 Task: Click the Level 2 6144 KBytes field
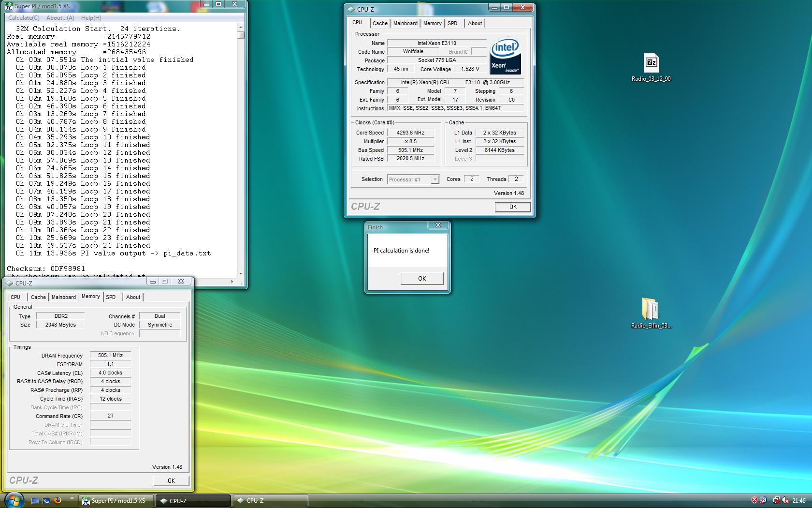pyautogui.click(x=500, y=150)
